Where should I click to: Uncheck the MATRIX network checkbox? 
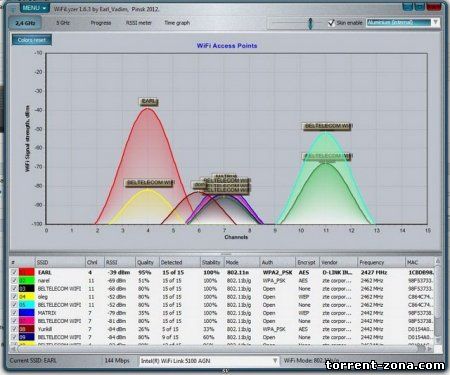14,313
